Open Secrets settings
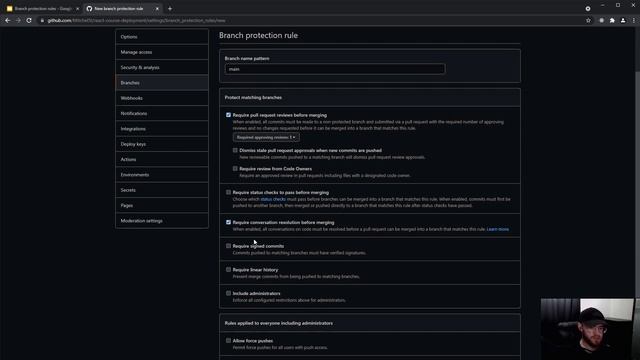640x360 pixels. (x=162, y=190)
